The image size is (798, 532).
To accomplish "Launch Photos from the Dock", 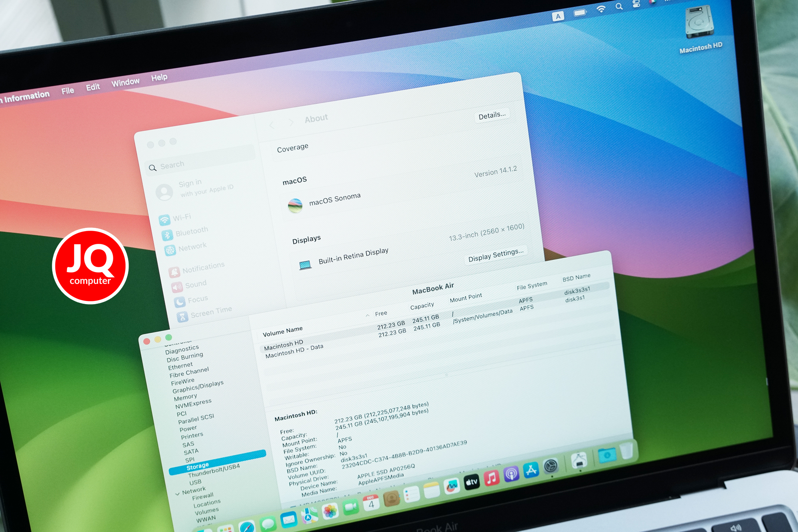I will coord(330,511).
